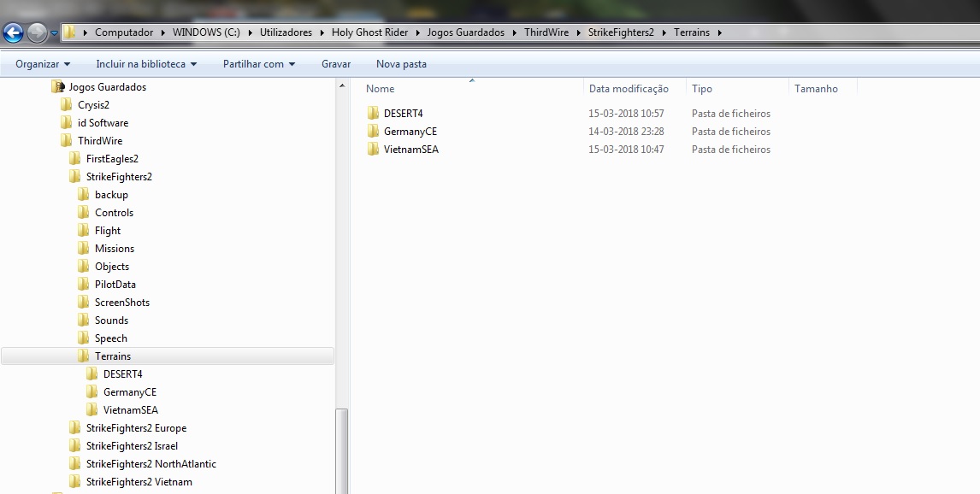Select Computador in the address breadcrumb
The image size is (980, 494).
(x=124, y=32)
